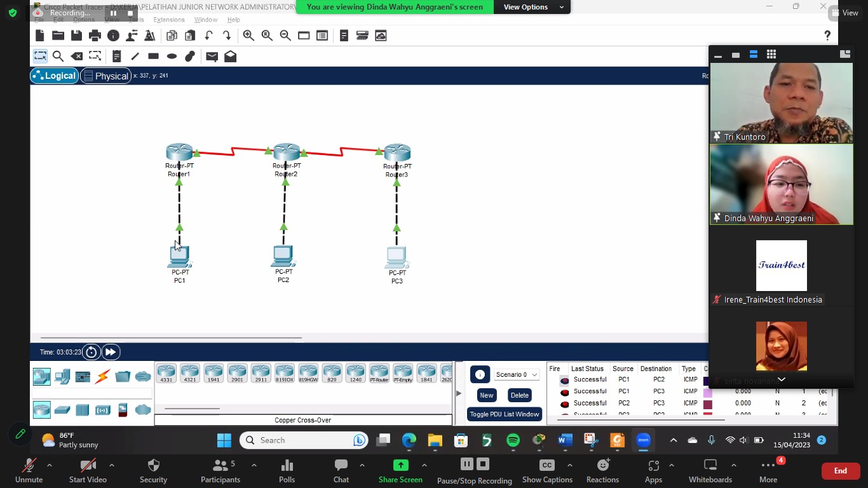
Task: Click Toggle PDU List Window
Action: tap(504, 414)
